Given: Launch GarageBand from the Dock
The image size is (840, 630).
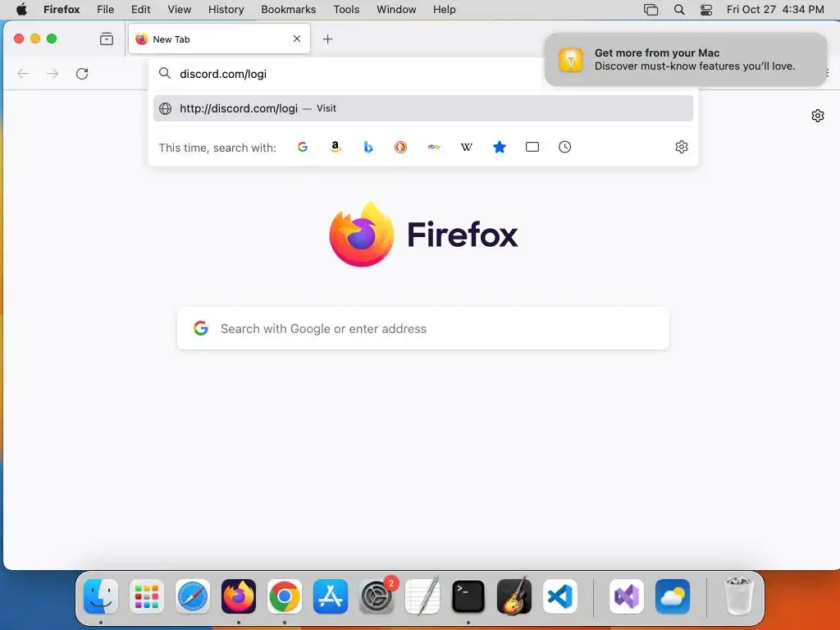Looking at the screenshot, I should 514,596.
